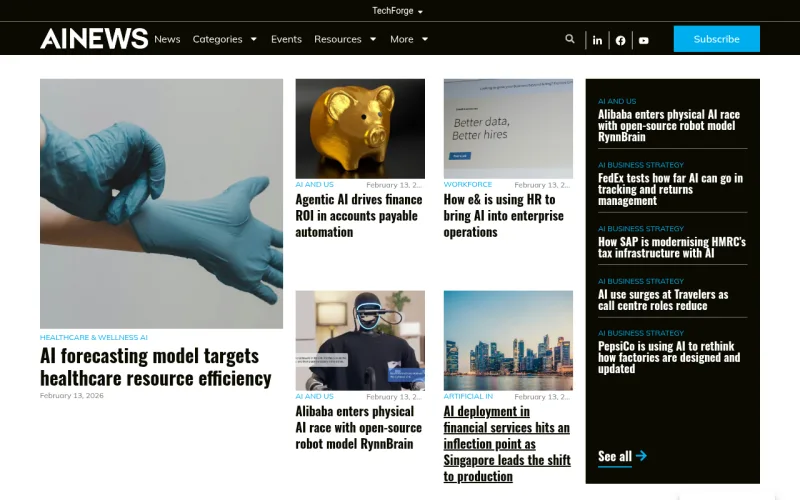Image resolution: width=800 pixels, height=500 pixels.
Task: Click the February 13, 2026 date under featured headline
Action: pos(71,395)
